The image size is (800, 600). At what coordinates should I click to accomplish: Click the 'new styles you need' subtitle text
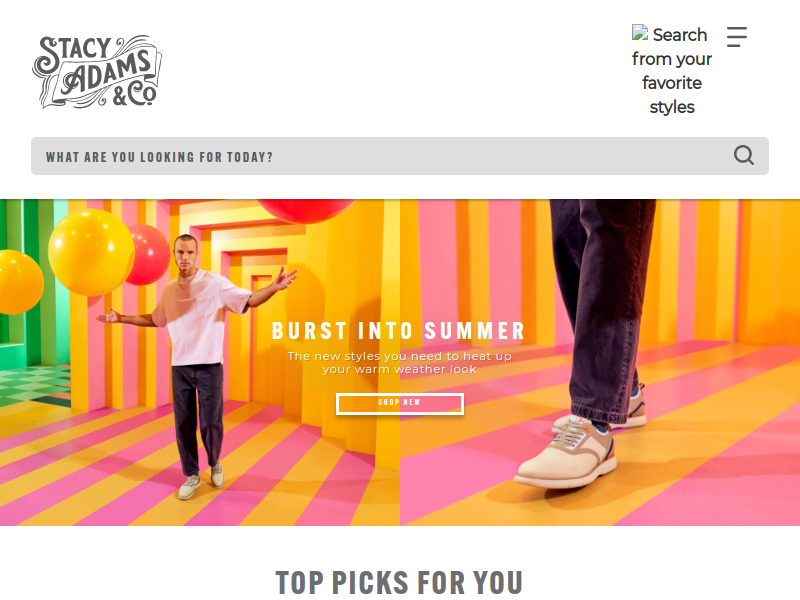click(399, 362)
